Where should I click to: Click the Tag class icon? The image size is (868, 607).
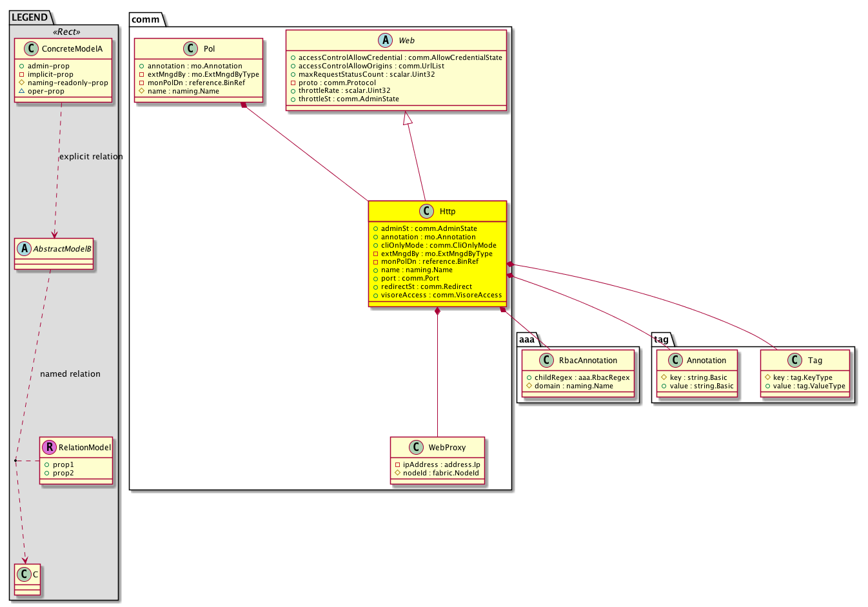(x=794, y=361)
